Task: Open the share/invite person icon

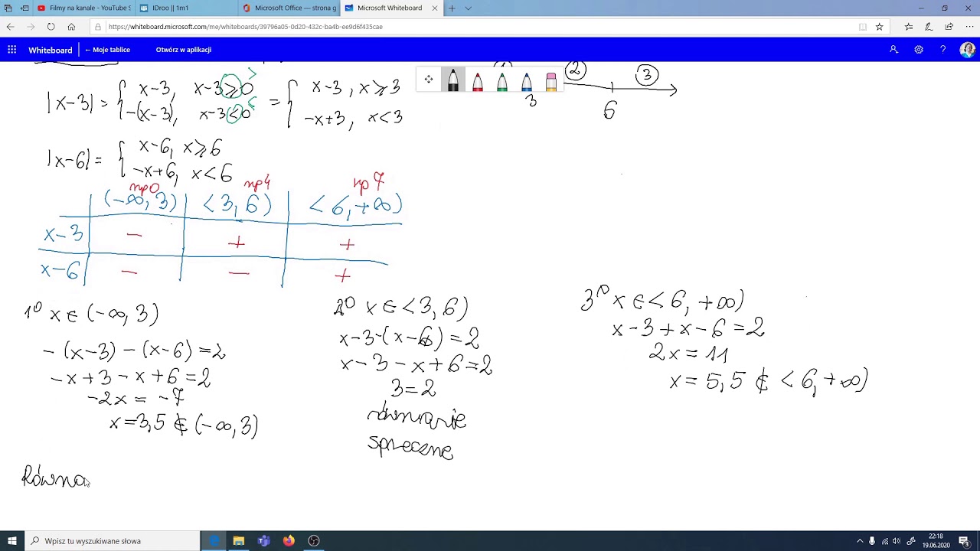Action: click(893, 50)
